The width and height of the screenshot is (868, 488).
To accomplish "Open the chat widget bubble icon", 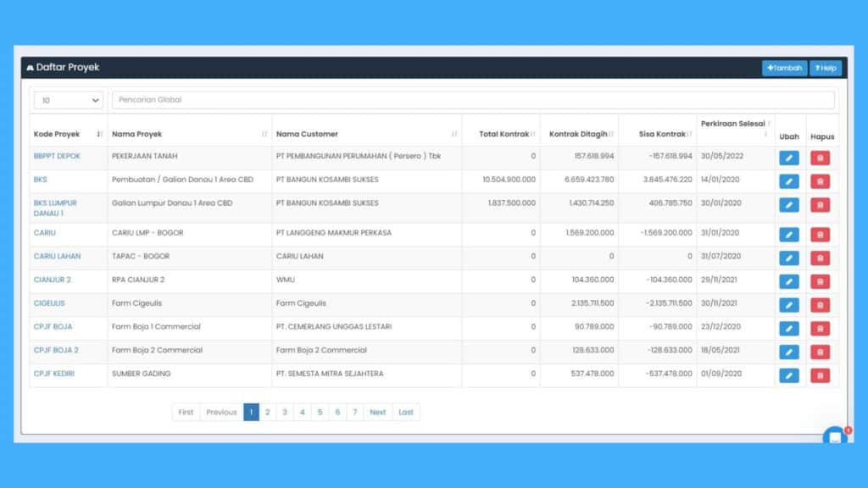I will 835,438.
